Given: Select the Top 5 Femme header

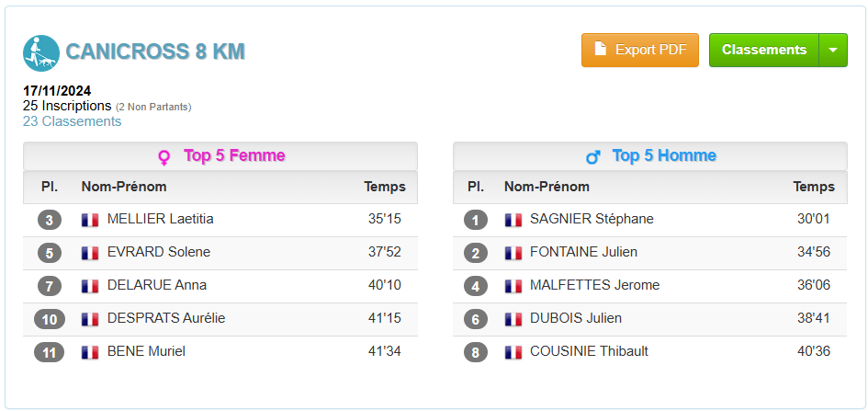Looking at the screenshot, I should click(x=220, y=156).
